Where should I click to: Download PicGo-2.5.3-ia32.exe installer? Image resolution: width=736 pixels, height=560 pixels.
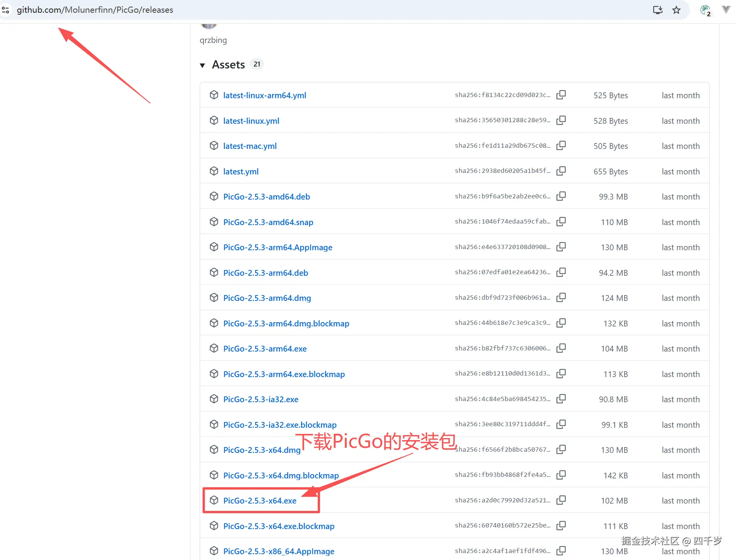(x=261, y=399)
